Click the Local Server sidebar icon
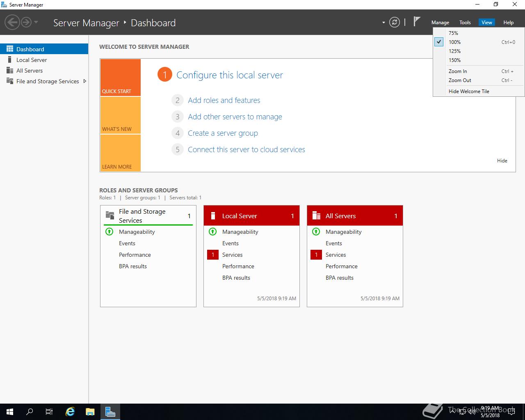The image size is (525, 420). 10,59
